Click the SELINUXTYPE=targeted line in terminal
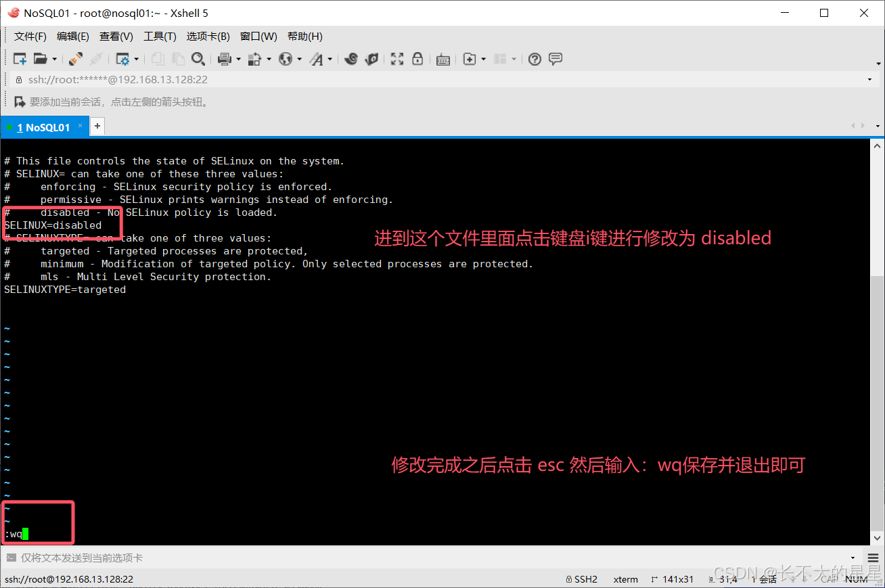The width and height of the screenshot is (885, 588). (65, 290)
